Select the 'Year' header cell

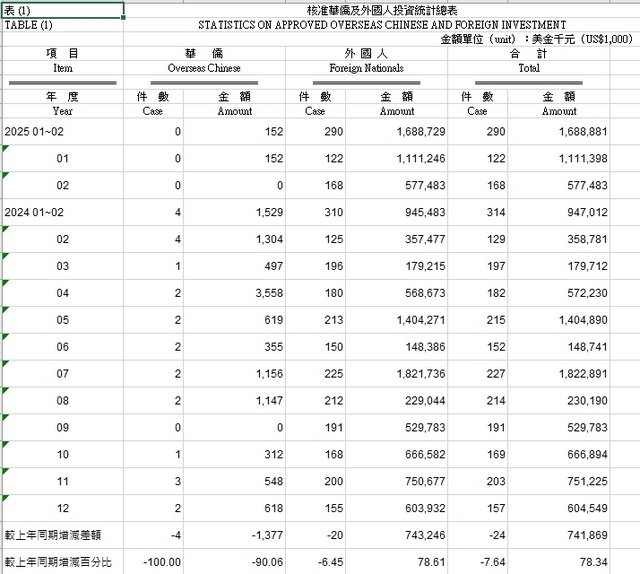click(62, 111)
